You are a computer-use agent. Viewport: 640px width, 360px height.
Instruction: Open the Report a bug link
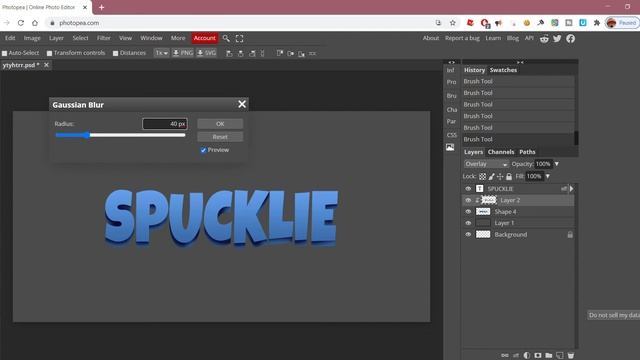tap(462, 38)
